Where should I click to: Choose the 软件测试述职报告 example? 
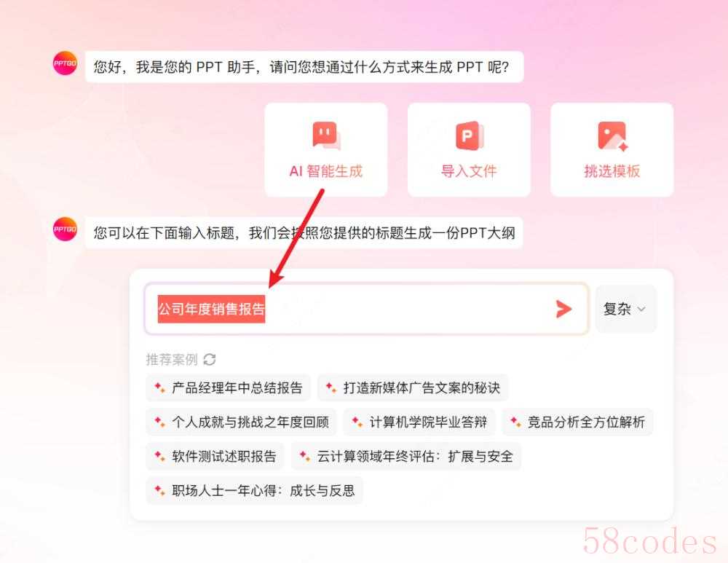(215, 457)
